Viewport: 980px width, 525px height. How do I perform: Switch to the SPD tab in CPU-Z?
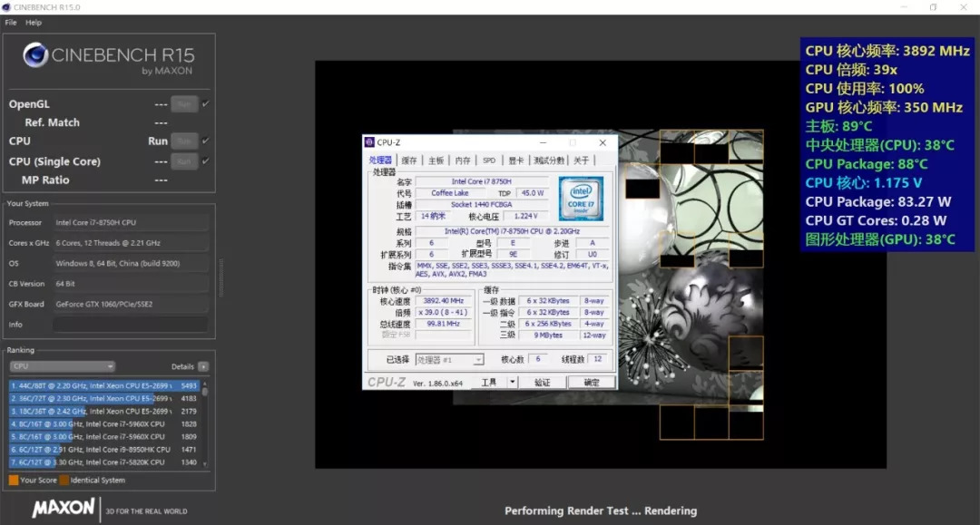click(x=489, y=159)
